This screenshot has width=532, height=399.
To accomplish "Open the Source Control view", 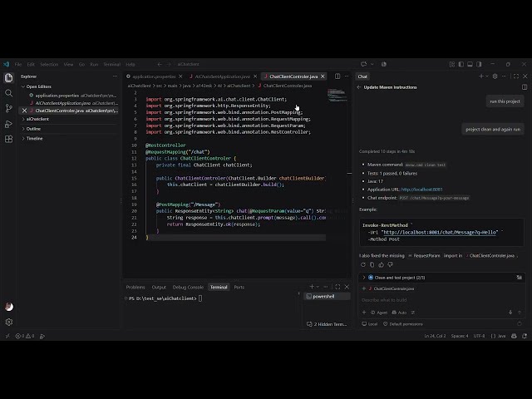I will click(x=9, y=109).
